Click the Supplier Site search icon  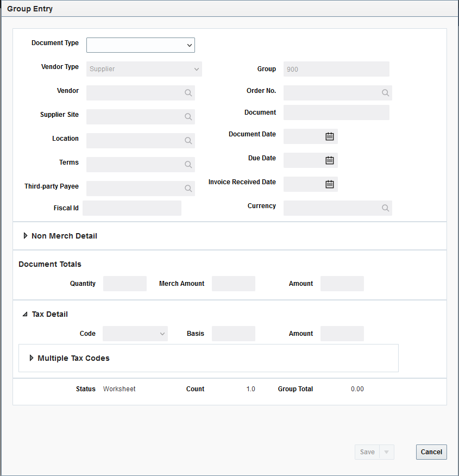[x=188, y=117]
